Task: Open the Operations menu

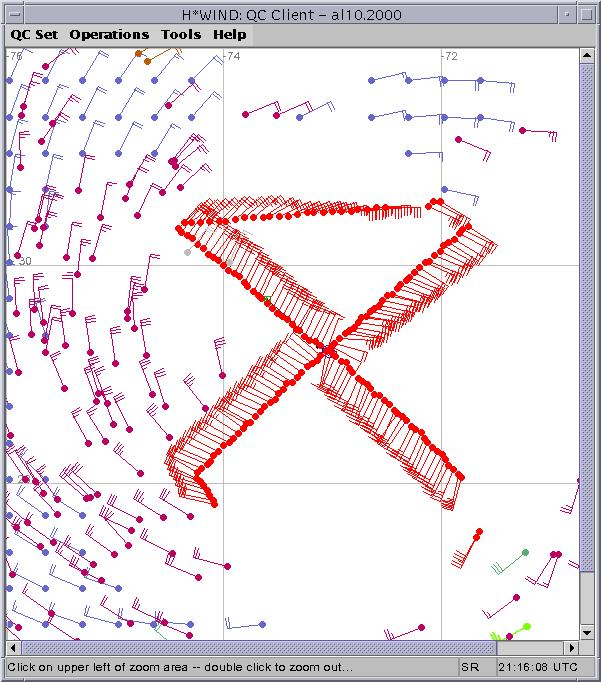Action: (109, 34)
